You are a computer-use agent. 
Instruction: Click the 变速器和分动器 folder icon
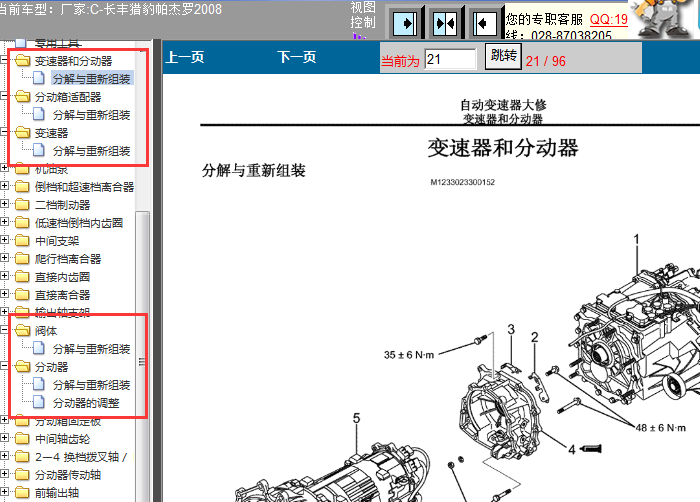[22, 60]
